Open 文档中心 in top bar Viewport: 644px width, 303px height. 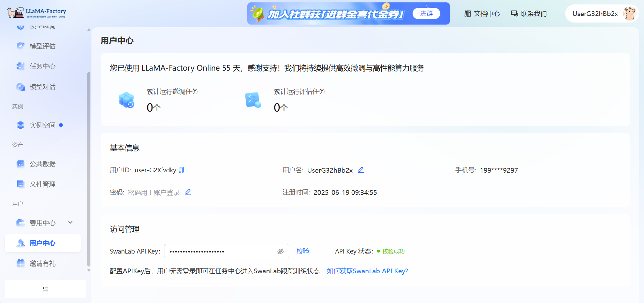tap(482, 14)
